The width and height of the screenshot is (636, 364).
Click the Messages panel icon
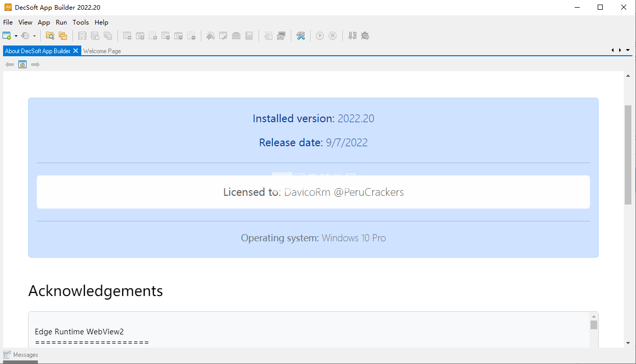(7, 355)
